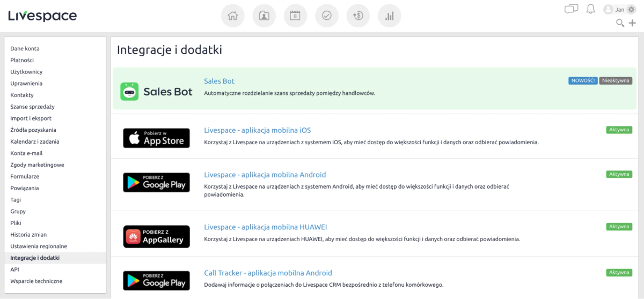
Task: Click the Aktywna badge for HUAWEI app
Action: tap(619, 227)
